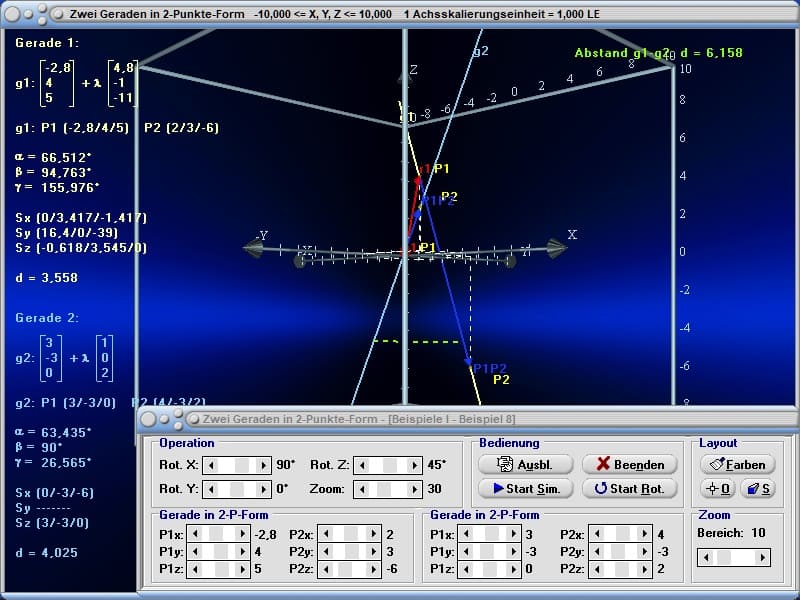
Task: Click the Ausbl. hide button
Action: click(526, 464)
